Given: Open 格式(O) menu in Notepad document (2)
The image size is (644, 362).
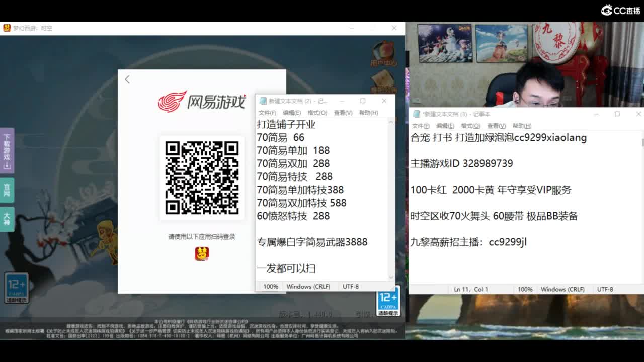Looking at the screenshot, I should pyautogui.click(x=317, y=113).
